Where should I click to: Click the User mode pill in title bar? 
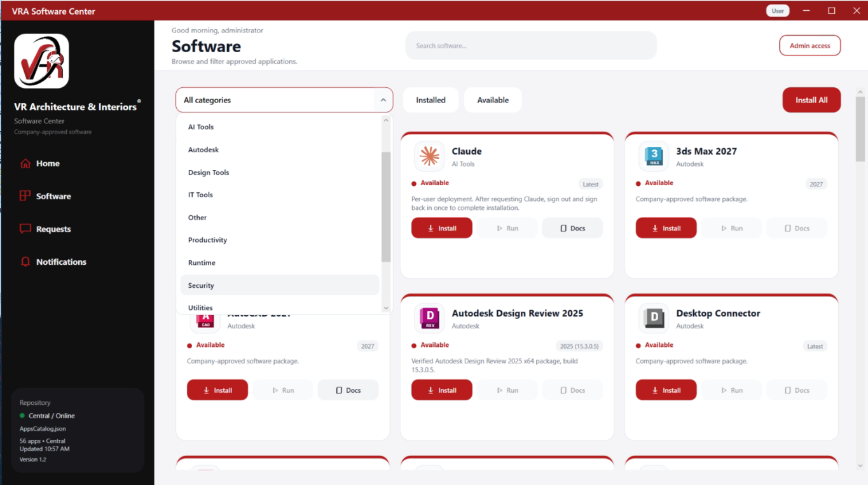coord(778,11)
